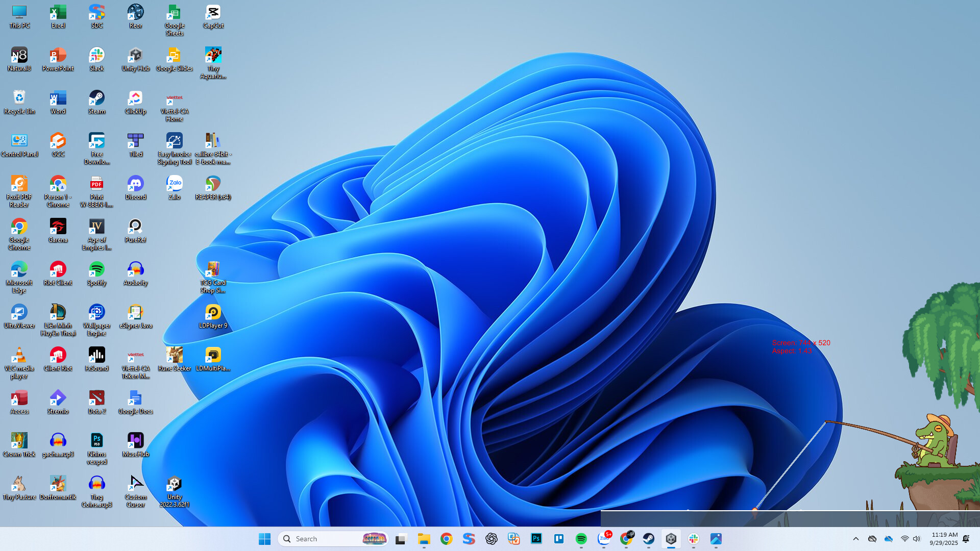
Task: Open the Start menu
Action: click(264, 538)
